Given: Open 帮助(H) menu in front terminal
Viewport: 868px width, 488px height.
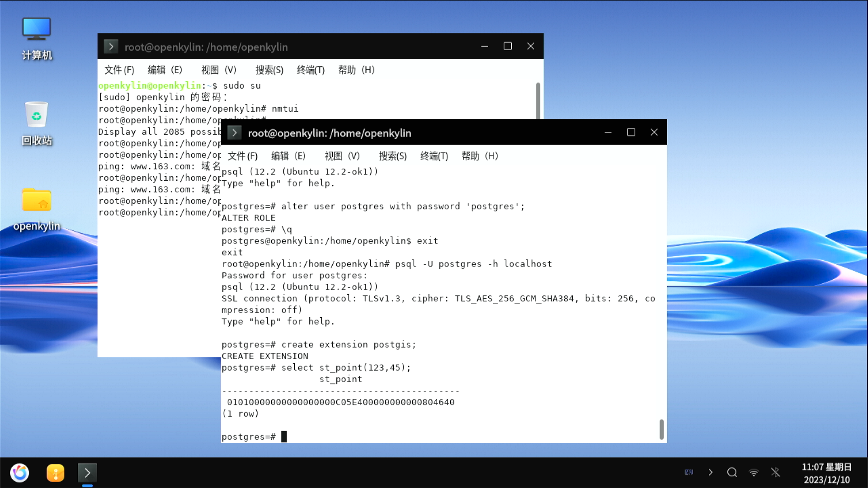Looking at the screenshot, I should coord(480,156).
